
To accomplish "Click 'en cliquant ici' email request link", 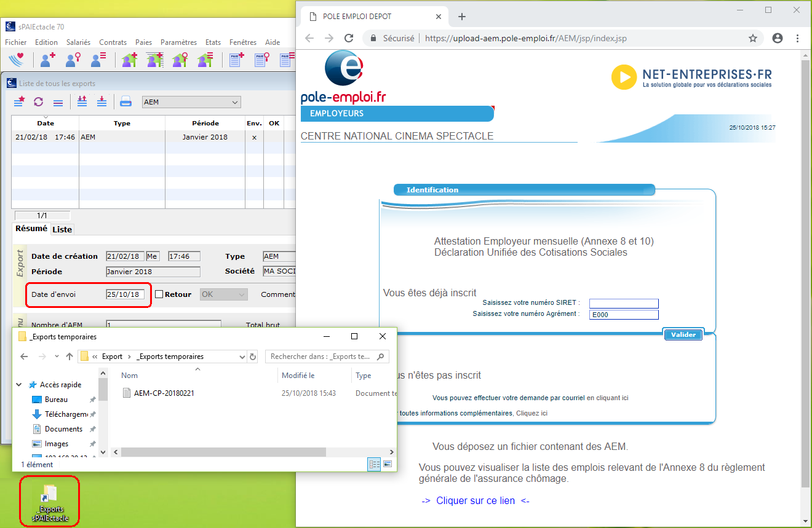I will 608,398.
